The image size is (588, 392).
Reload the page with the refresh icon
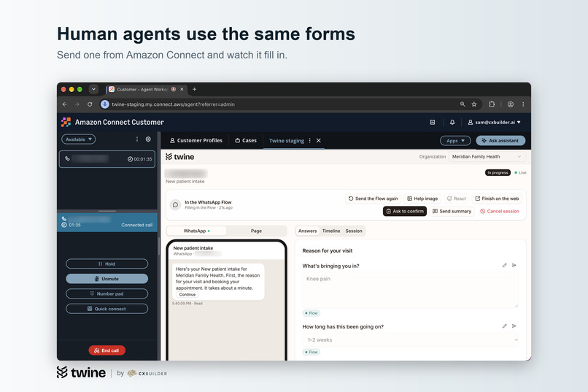[x=90, y=104]
